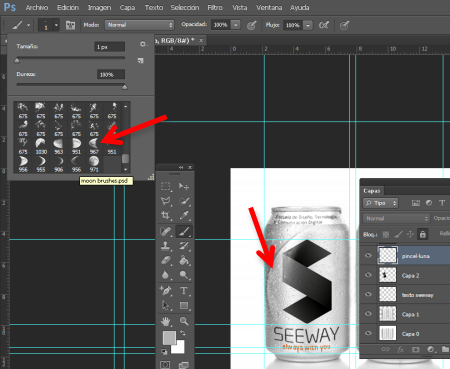Open the brush preset picker gear menu
The height and width of the screenshot is (369, 450).
pyautogui.click(x=143, y=44)
